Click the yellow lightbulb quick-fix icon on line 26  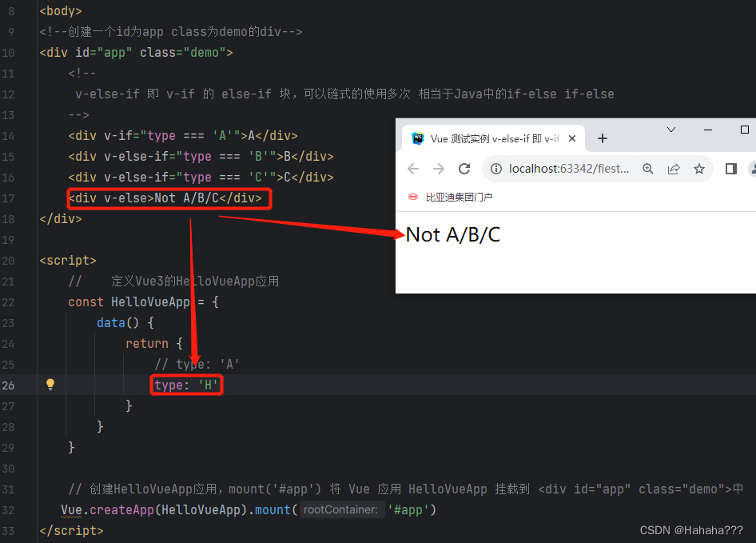tap(50, 385)
